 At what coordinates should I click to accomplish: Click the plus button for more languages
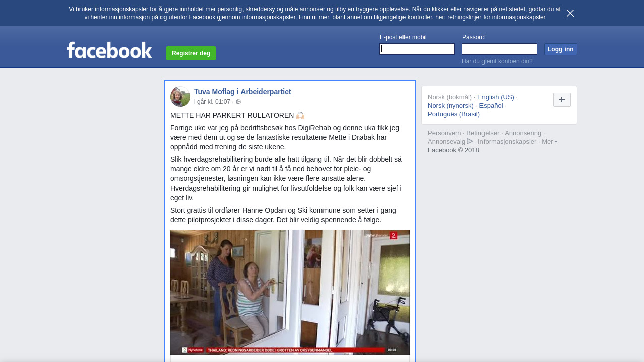(x=562, y=100)
